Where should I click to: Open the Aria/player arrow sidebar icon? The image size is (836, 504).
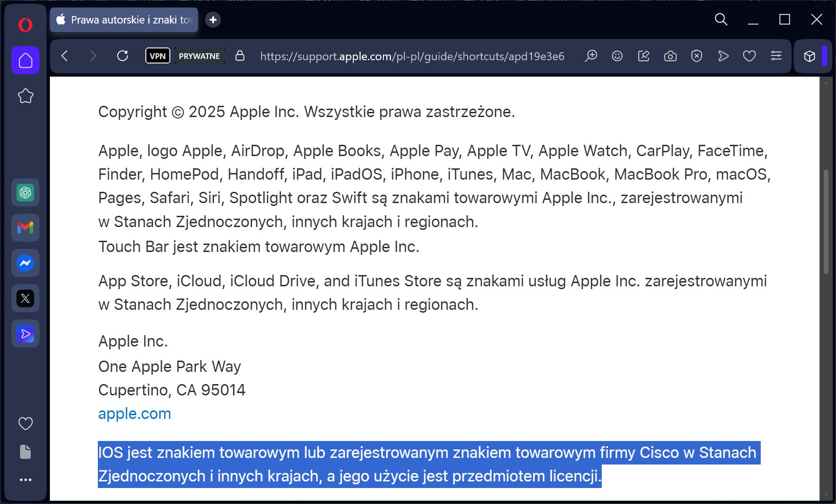(25, 333)
